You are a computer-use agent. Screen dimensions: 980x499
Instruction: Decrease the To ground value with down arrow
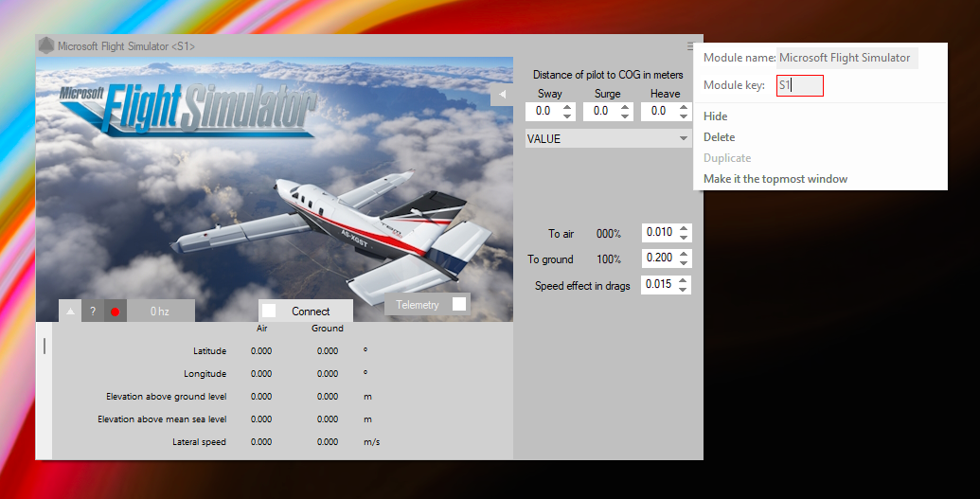click(684, 262)
